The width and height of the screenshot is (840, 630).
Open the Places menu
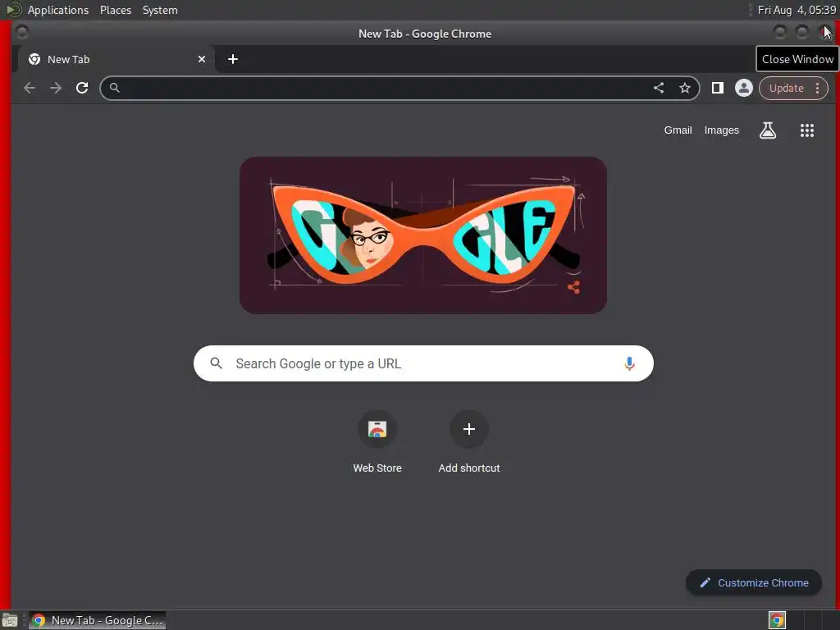(x=115, y=10)
